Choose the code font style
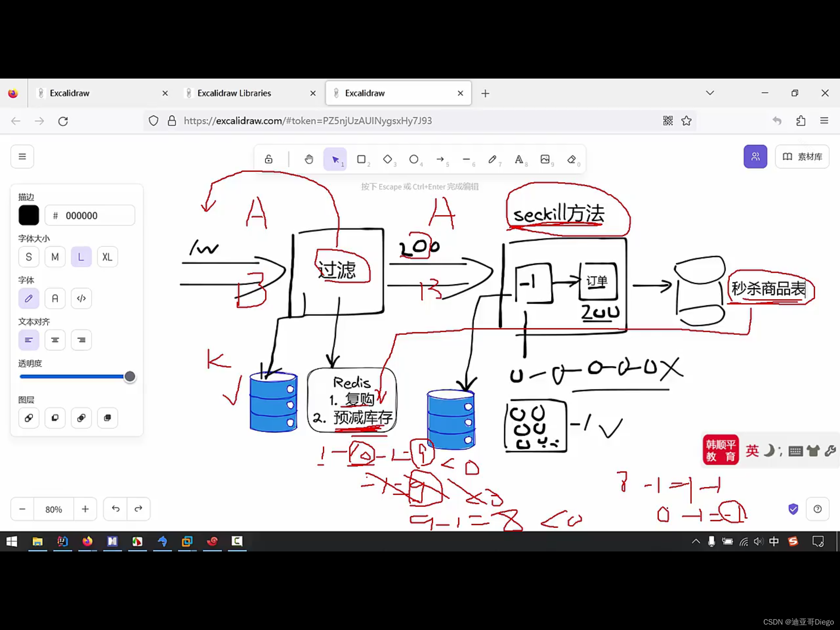This screenshot has width=840, height=630. click(x=81, y=298)
